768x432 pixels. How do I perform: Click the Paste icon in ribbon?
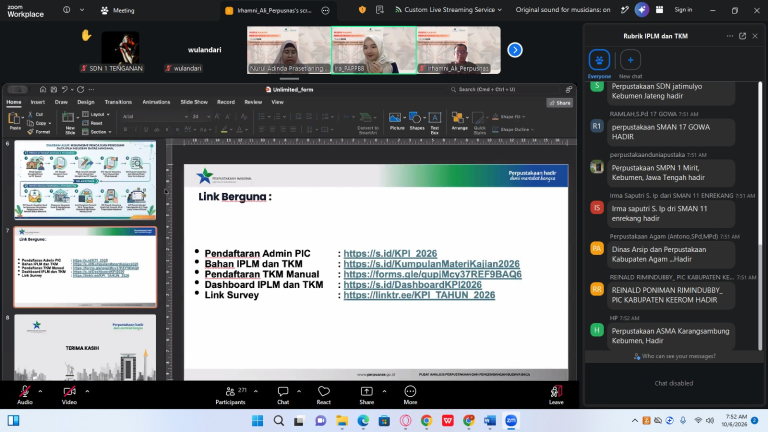(x=15, y=121)
